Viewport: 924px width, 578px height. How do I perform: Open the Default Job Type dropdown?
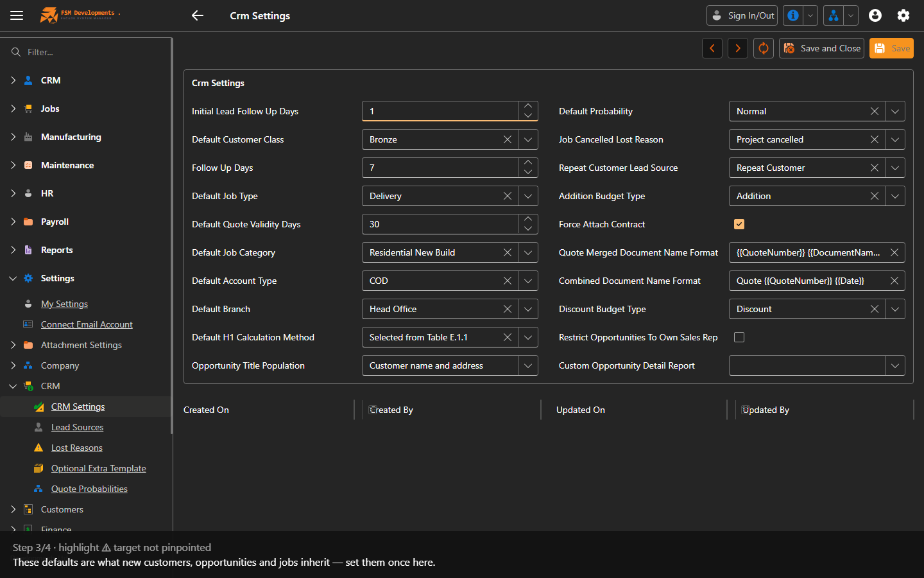pos(528,196)
